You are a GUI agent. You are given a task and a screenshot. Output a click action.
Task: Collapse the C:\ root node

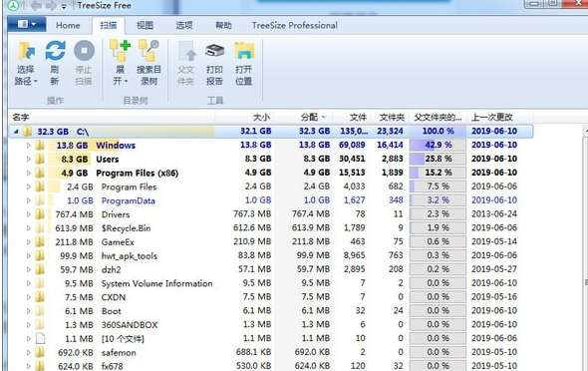pos(16,132)
